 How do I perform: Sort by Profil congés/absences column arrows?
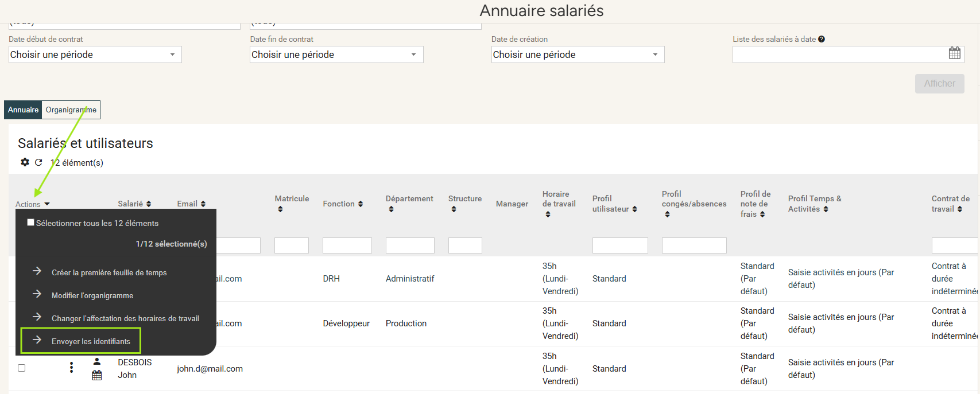tap(667, 214)
